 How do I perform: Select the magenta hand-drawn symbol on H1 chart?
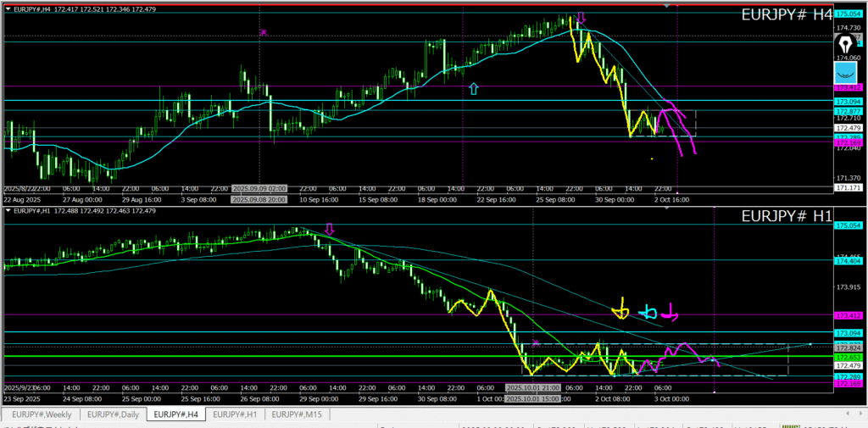670,312
